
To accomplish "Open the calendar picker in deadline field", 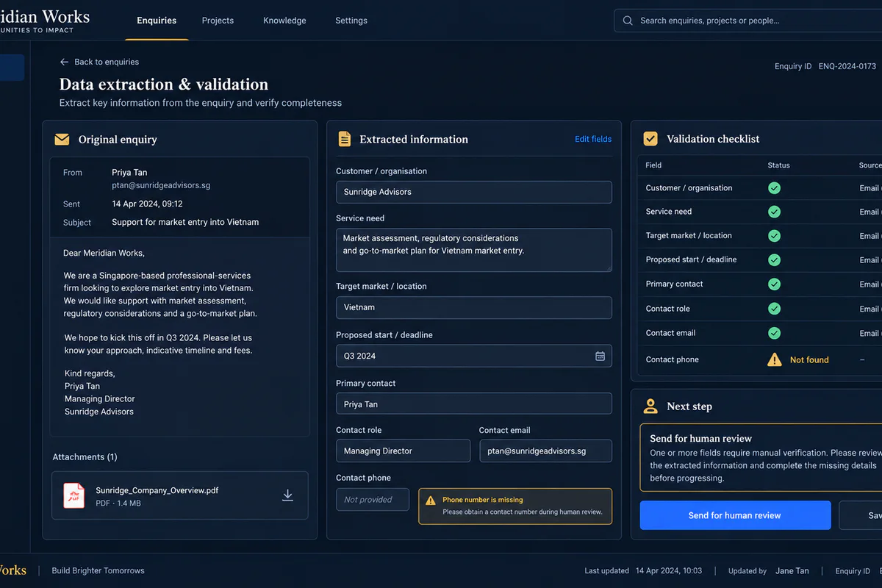I will (600, 356).
